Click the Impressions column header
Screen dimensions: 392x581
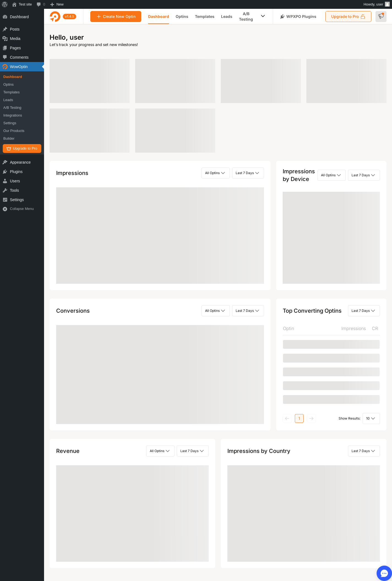(353, 328)
